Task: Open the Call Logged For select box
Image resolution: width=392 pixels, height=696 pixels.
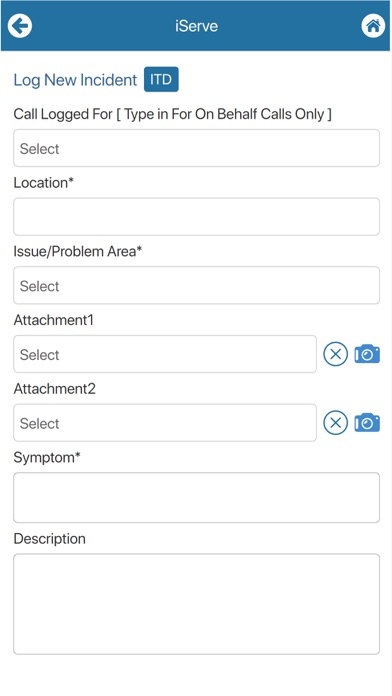Action: 196,148
